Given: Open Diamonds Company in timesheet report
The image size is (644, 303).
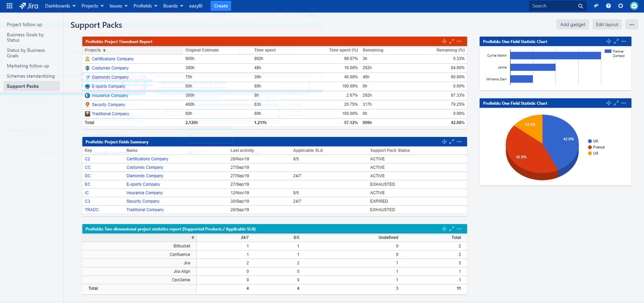Looking at the screenshot, I should pyautogui.click(x=110, y=77).
